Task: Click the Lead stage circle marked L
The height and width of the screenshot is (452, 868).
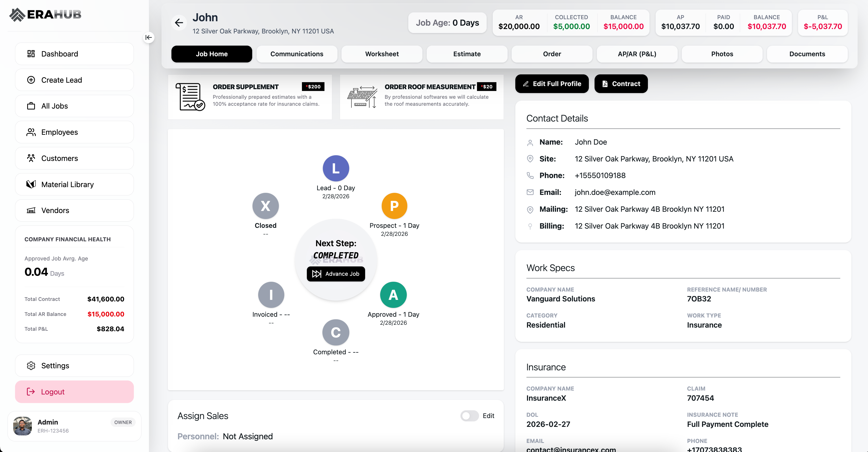Action: pyautogui.click(x=335, y=168)
